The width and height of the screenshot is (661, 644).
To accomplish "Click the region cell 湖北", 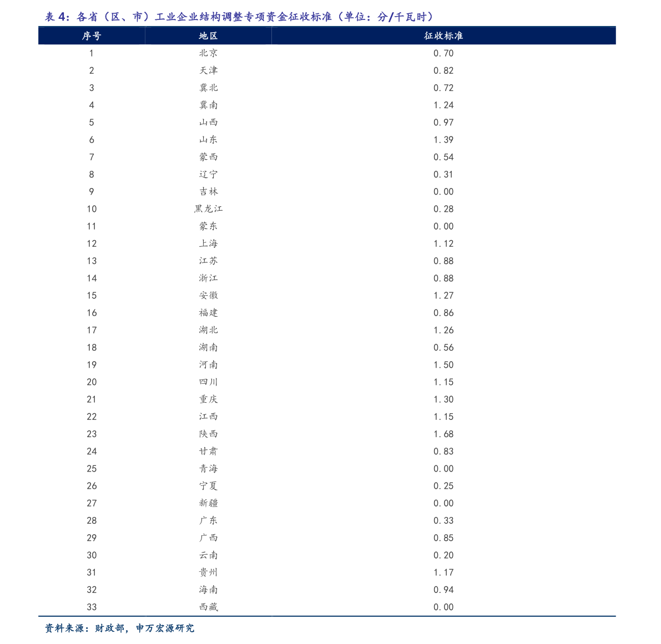I will click(x=208, y=330).
